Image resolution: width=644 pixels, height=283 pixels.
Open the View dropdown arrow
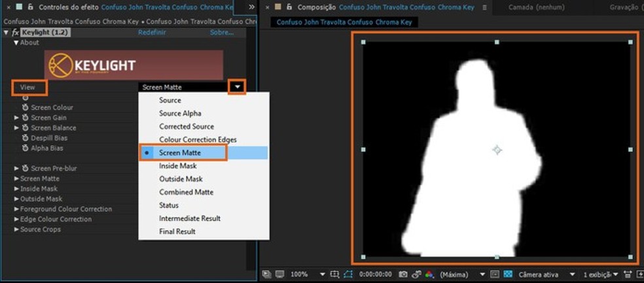(x=237, y=87)
